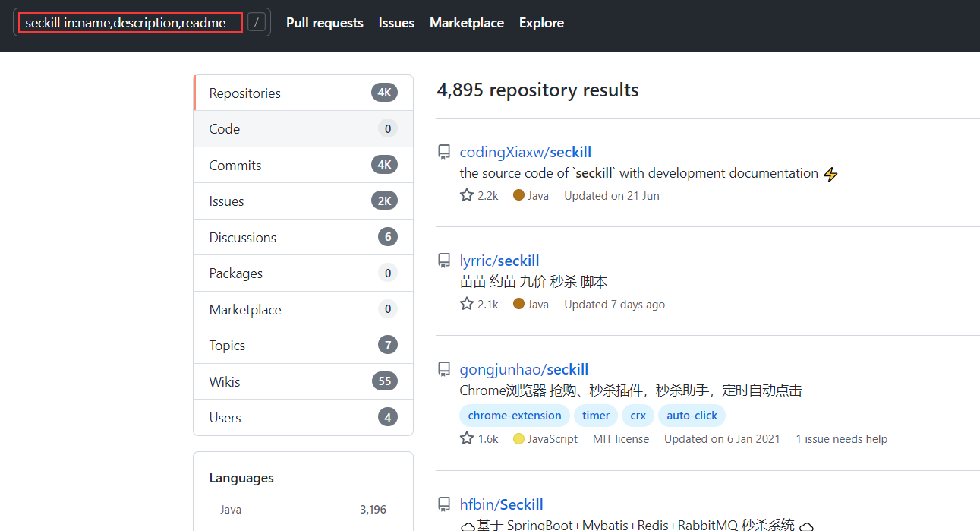Click Java language dot on codingXiaxw/seckill
Image resolution: width=980 pixels, height=531 pixels.
518,195
